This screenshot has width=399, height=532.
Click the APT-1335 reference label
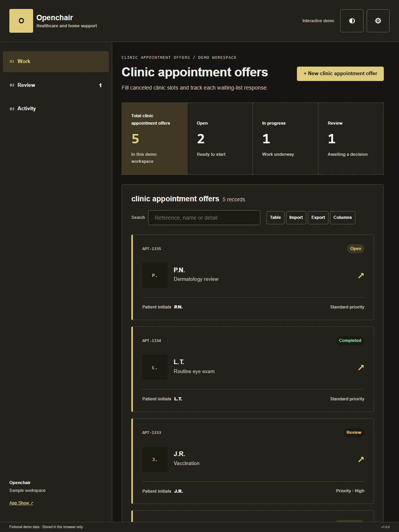[152, 249]
